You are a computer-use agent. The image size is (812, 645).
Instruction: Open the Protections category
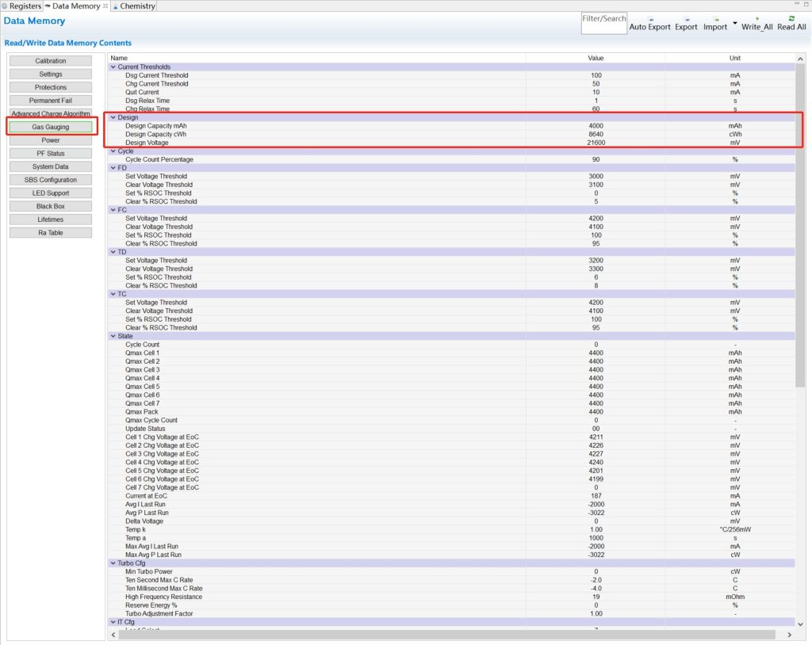51,87
